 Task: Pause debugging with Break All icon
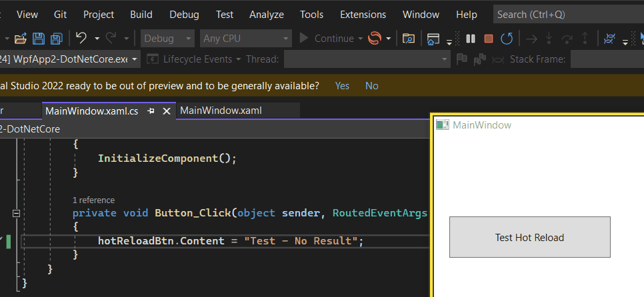471,39
